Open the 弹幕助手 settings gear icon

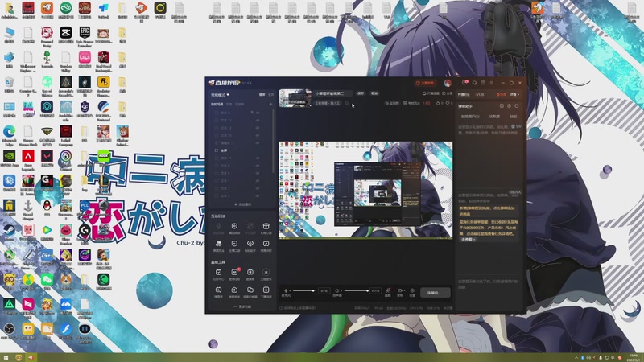(x=510, y=106)
